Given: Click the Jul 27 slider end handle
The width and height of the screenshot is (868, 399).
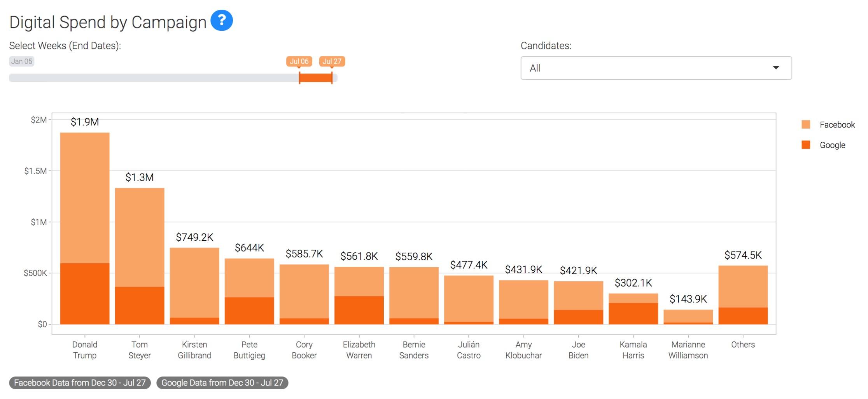Looking at the screenshot, I should pyautogui.click(x=332, y=77).
